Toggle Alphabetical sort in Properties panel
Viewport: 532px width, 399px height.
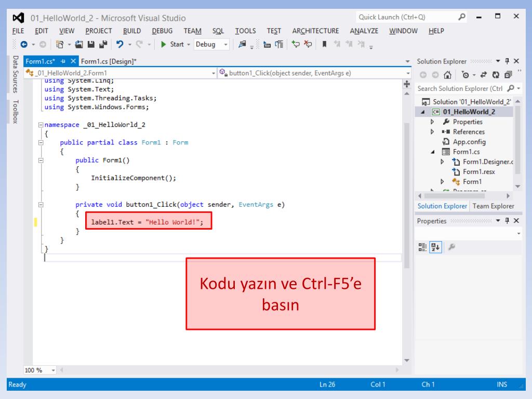pyautogui.click(x=436, y=247)
